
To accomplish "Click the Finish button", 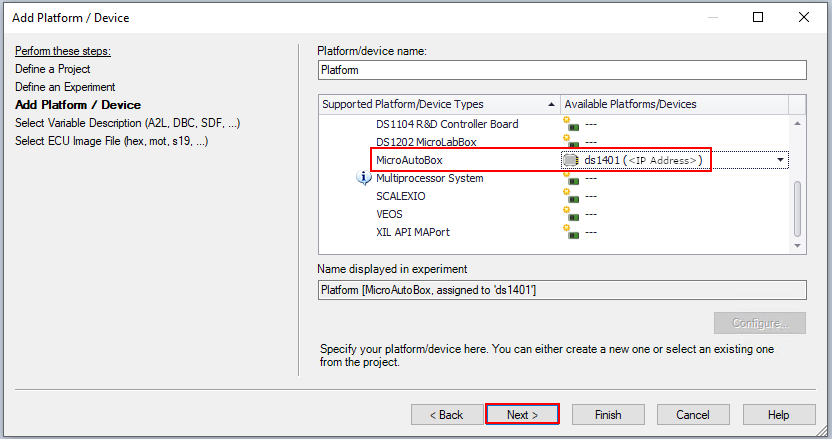I will [607, 414].
